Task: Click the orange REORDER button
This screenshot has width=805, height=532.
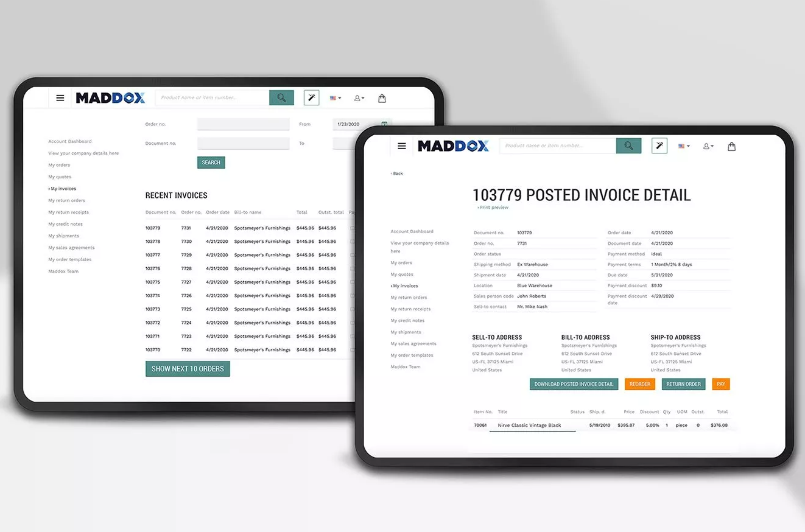Action: tap(640, 384)
